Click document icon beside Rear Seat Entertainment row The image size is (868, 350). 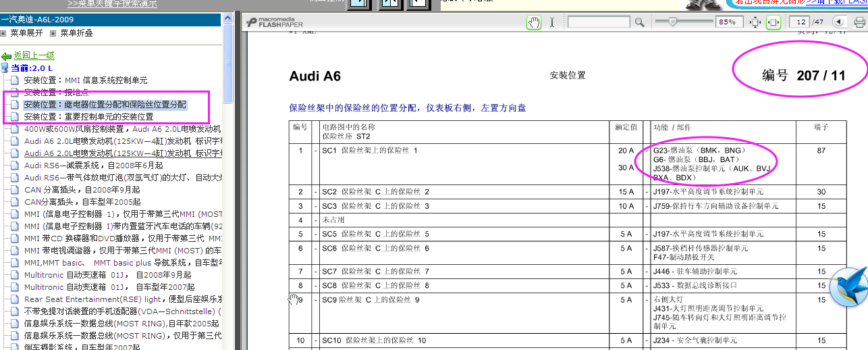point(15,299)
